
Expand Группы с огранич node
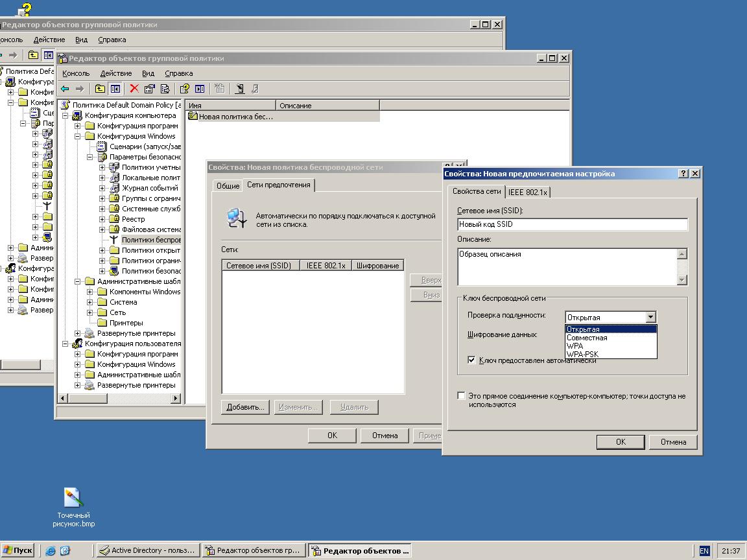(x=102, y=198)
